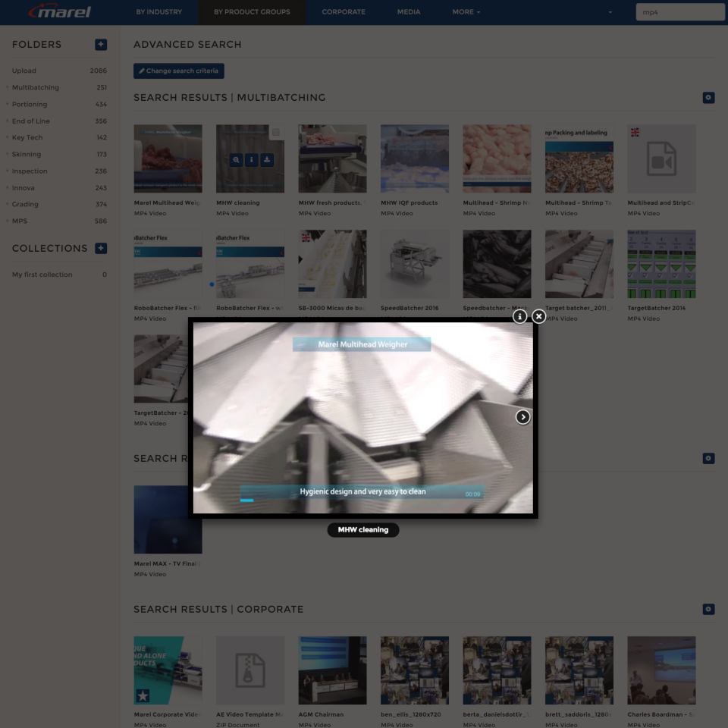Expand the End of Line folder
728x728 pixels.
click(x=7, y=121)
